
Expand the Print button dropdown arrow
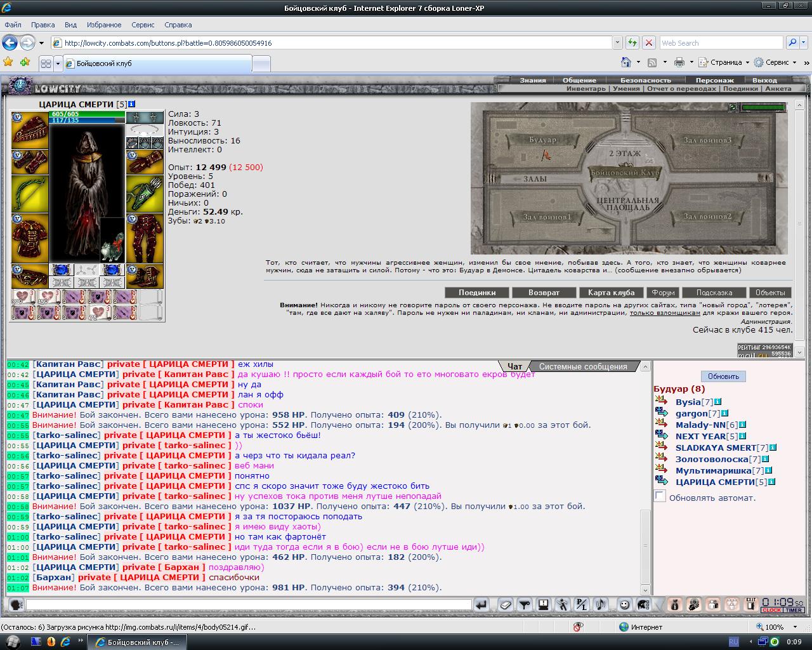point(691,62)
